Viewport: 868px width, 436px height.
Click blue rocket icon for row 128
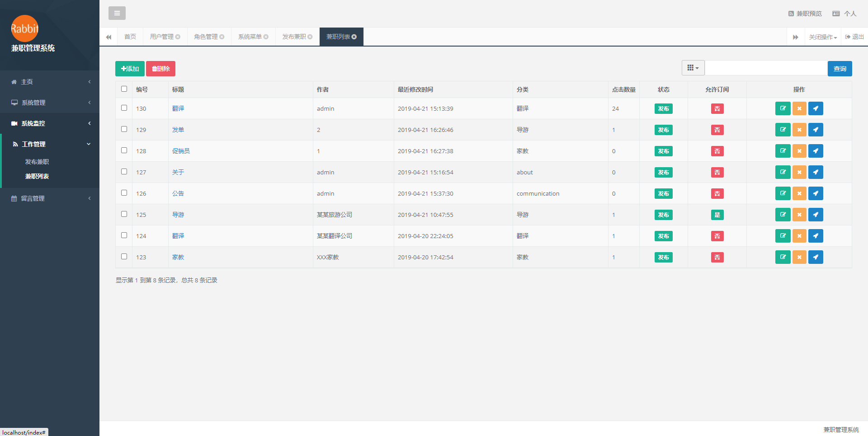(x=816, y=151)
